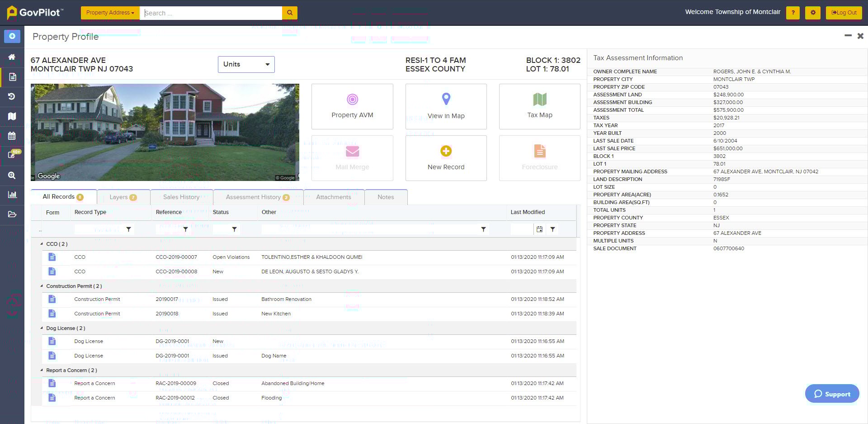Open the Calendar icon in the sidebar

pyautogui.click(x=12, y=136)
